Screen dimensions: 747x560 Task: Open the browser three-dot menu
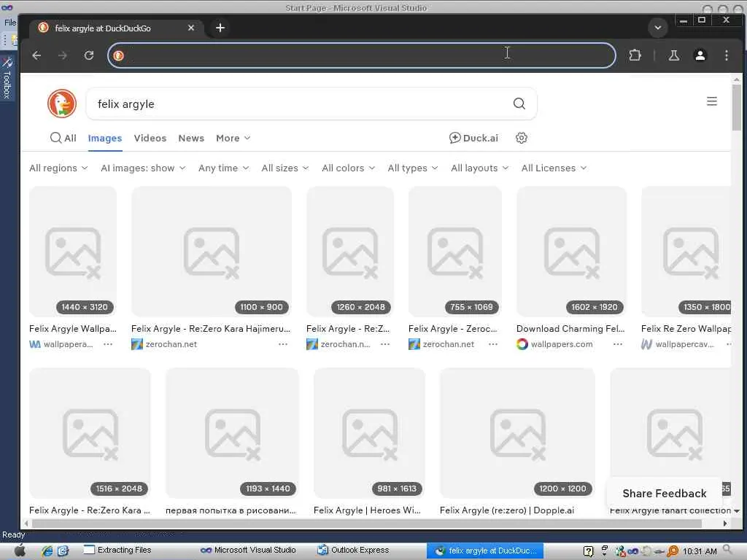[726, 55]
